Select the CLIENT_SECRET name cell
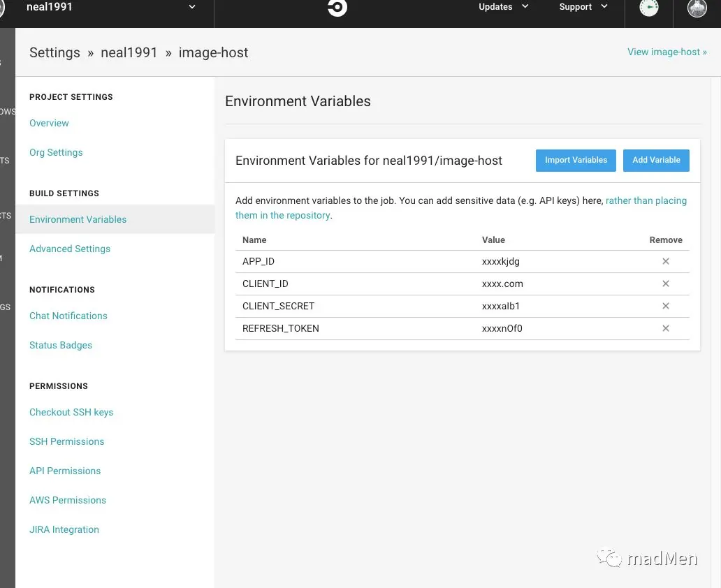The width and height of the screenshot is (721, 588). (x=278, y=306)
